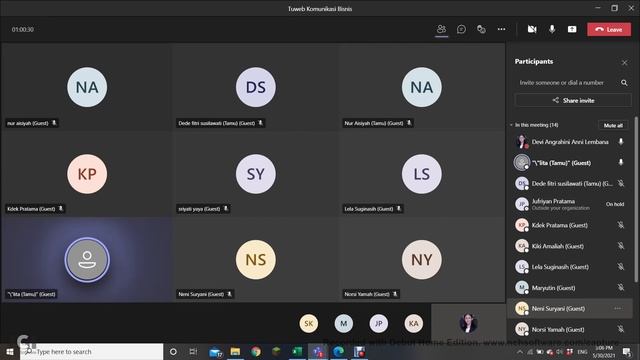The width and height of the screenshot is (640, 360).
Task: Click the Nur Aisiyah (Tamu) NA avatar tile
Action: point(421,87)
